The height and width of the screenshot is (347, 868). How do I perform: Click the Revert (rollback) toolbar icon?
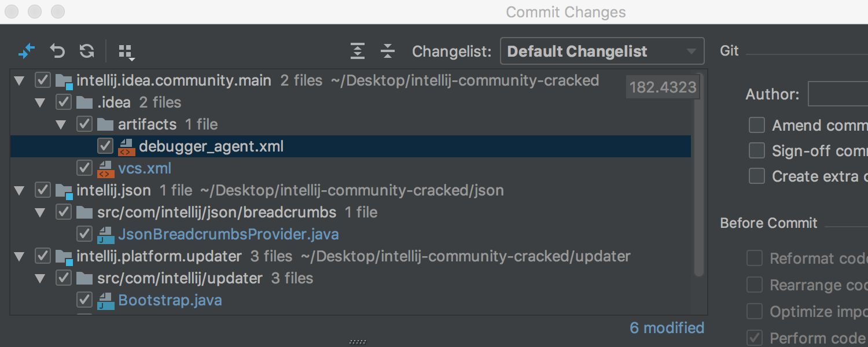[57, 51]
